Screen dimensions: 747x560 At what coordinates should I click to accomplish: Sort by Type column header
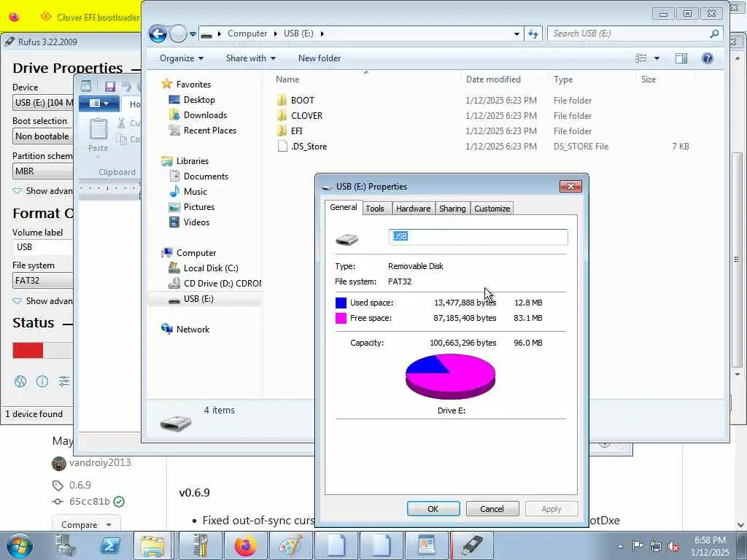coord(563,79)
